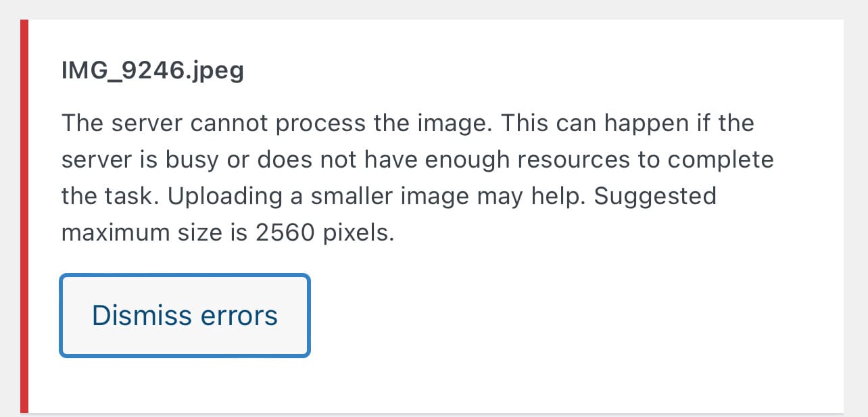Select the text 'The server cannot process the image'
The width and height of the screenshot is (868, 417).
(270, 122)
